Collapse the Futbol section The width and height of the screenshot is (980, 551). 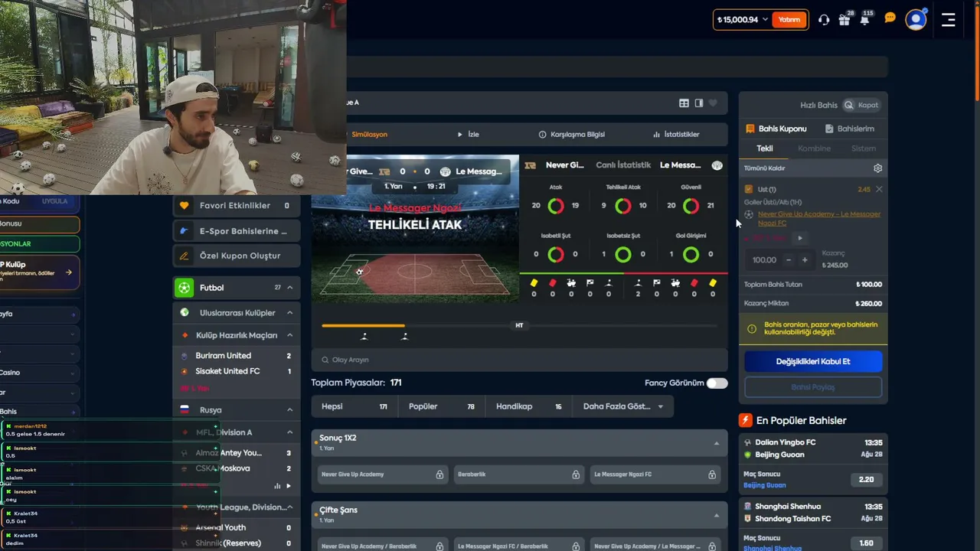point(290,288)
